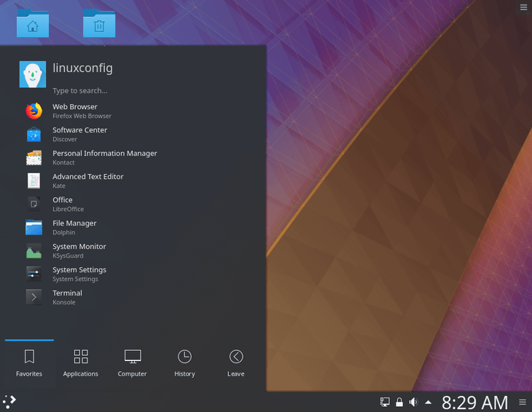Select 'Personal Information Manager' label
The image size is (532, 412).
tap(104, 154)
